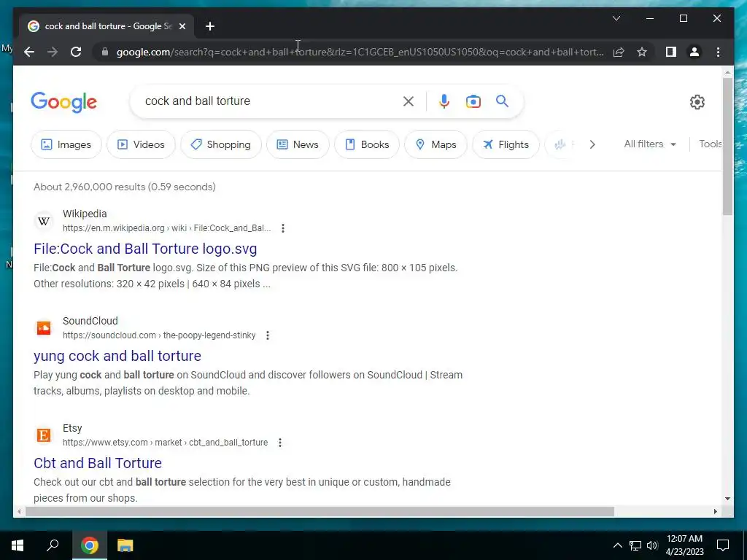Open Windows taskbar search

[x=53, y=545]
